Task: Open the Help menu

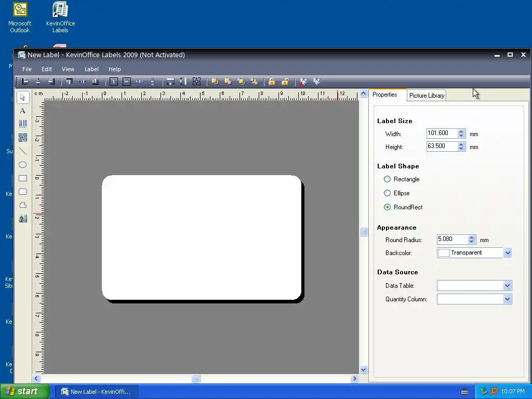Action: (114, 69)
